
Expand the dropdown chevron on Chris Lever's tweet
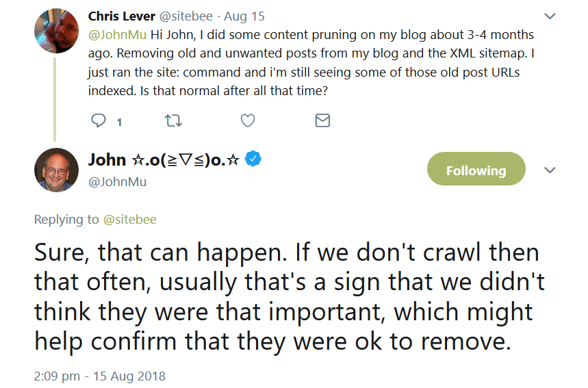(x=549, y=16)
